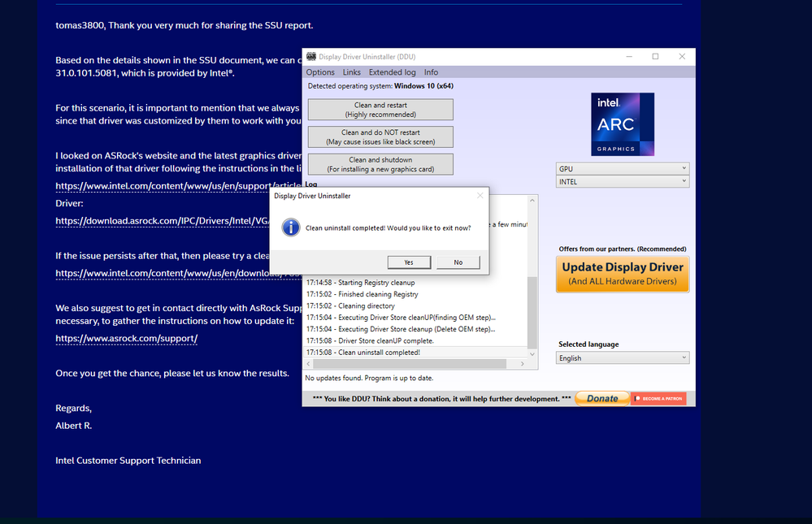Open the Info menu in DDU

(431, 72)
